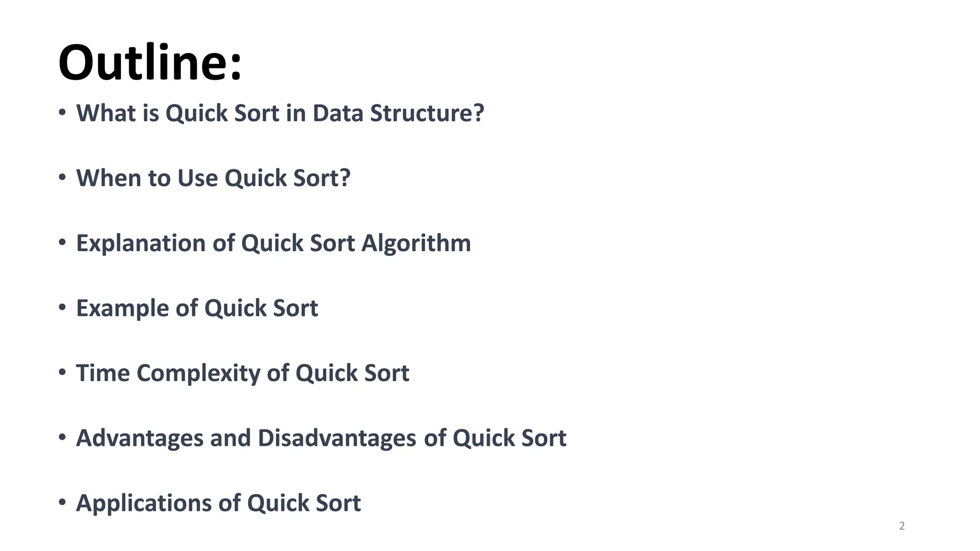This screenshot has width=980, height=551.
Task: Click the "Outline:" slide title
Action: click(x=150, y=63)
